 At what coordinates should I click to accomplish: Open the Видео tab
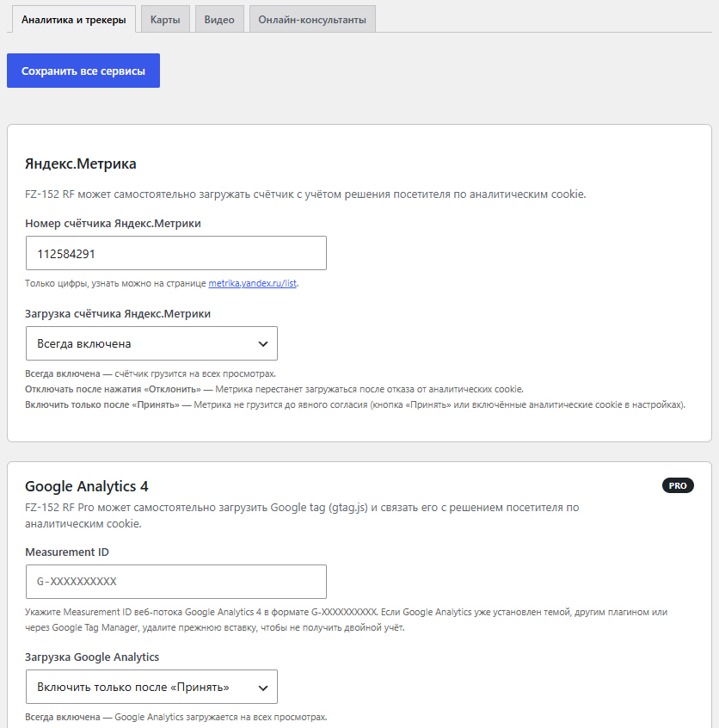click(x=219, y=20)
